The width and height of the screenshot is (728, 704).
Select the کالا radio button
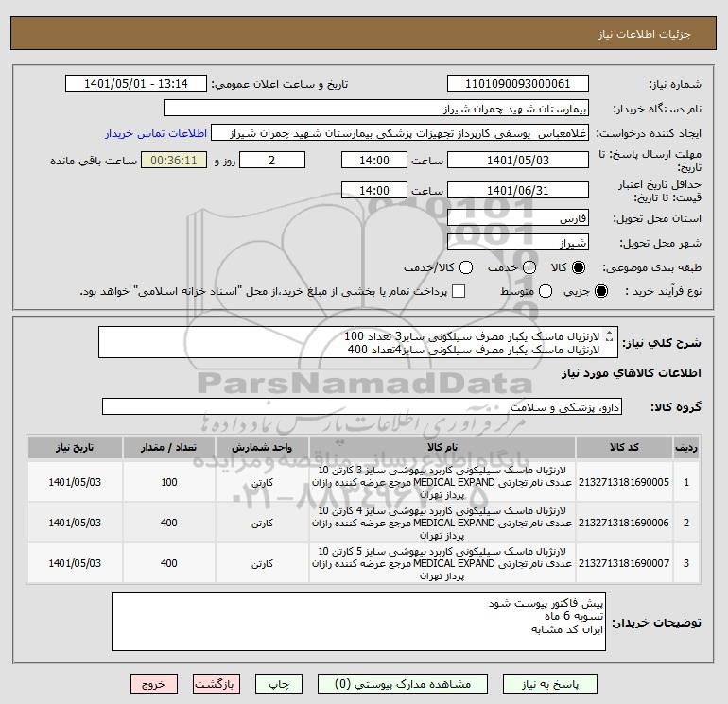(x=579, y=267)
